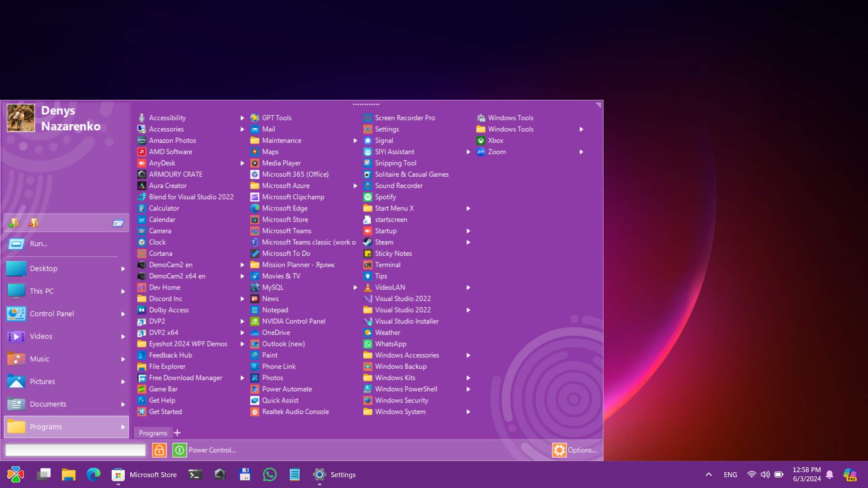
Task: Expand the MySQL submenu arrow
Action: click(x=355, y=287)
